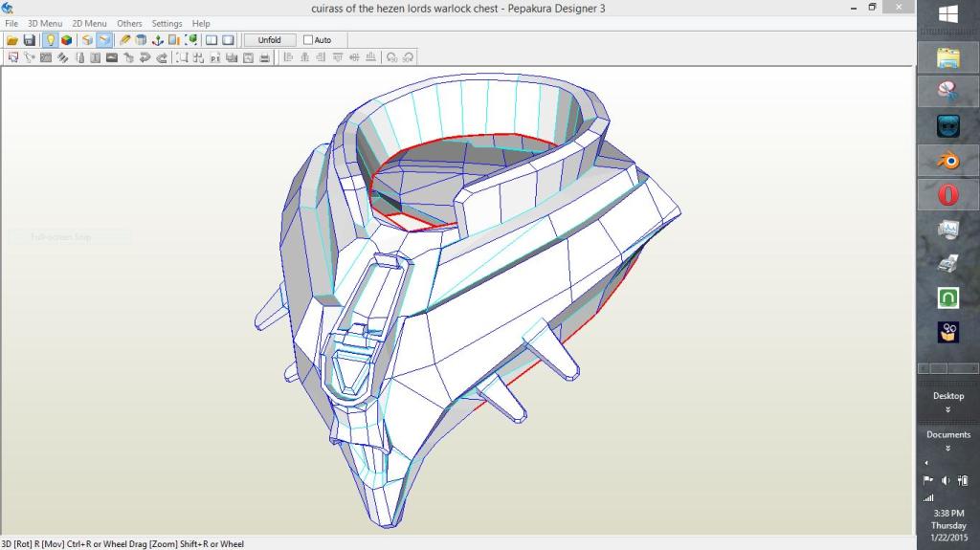Show hidden tray icons arrow
This screenshot has height=550, width=980.
(x=926, y=463)
